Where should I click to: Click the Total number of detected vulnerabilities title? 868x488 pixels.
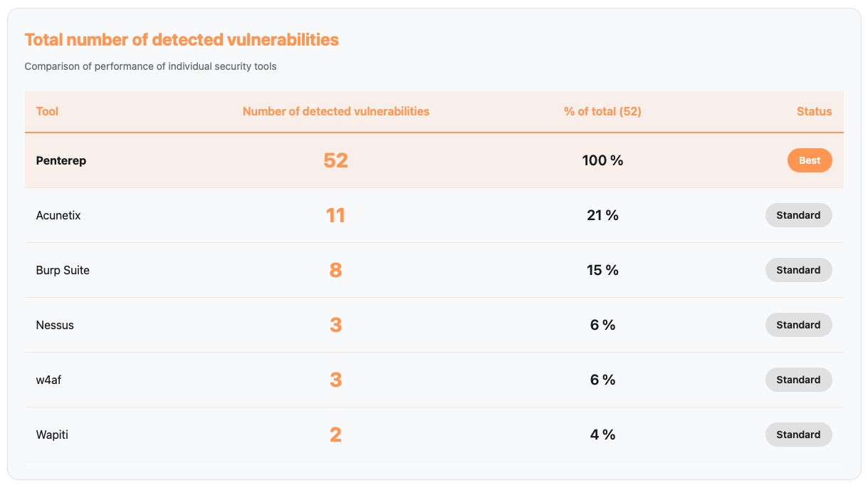(182, 40)
